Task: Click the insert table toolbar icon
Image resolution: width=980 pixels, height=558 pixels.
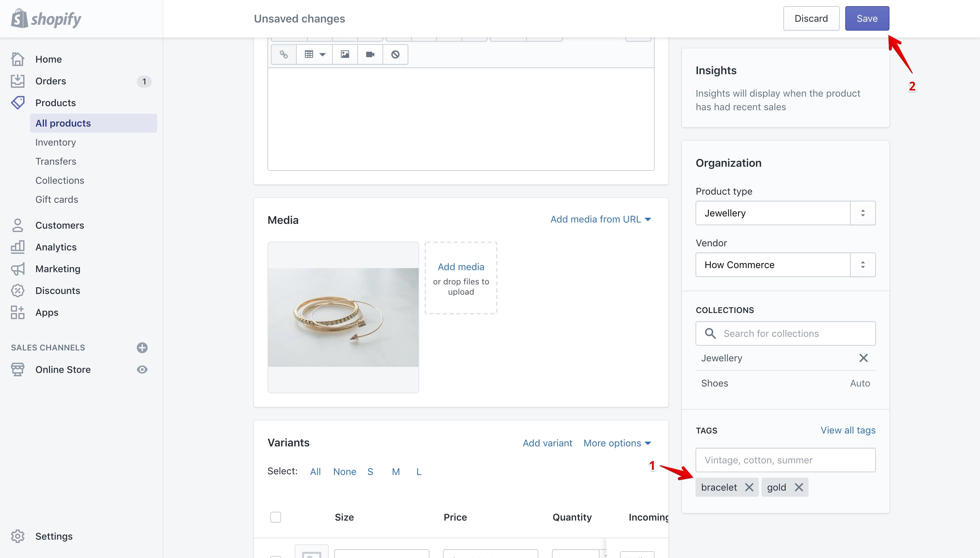Action: coord(309,54)
